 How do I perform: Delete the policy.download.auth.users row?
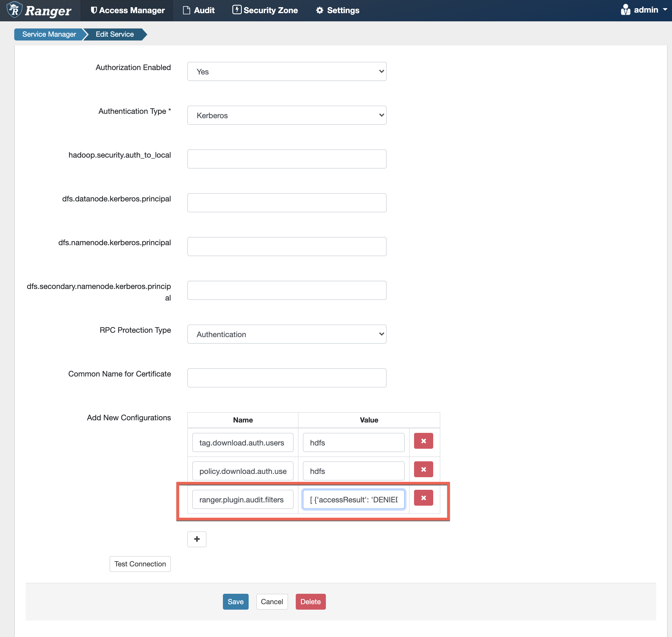pyautogui.click(x=423, y=469)
